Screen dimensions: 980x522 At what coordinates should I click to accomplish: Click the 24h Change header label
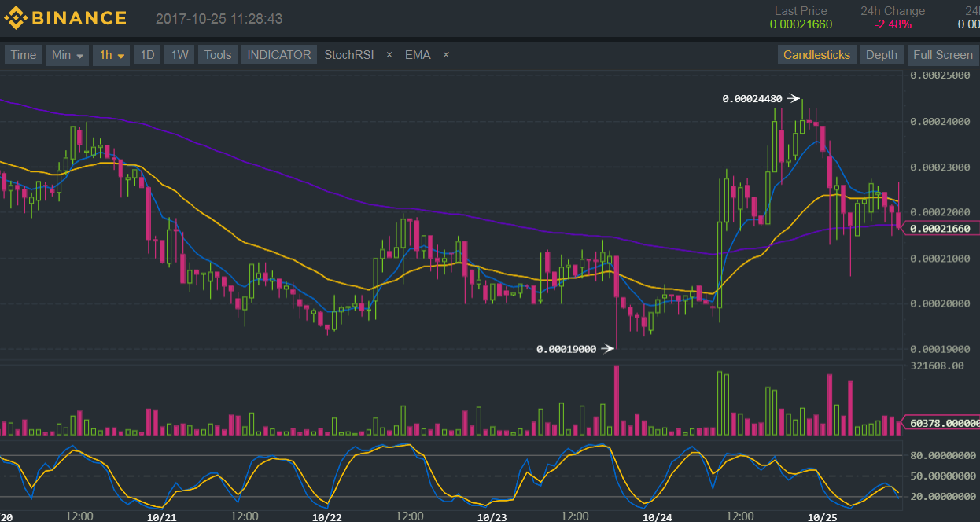pos(893,11)
